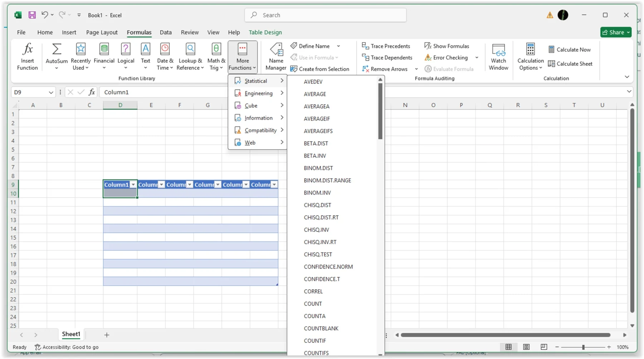Click Calculate Now
This screenshot has height=359, width=644.
(570, 49)
